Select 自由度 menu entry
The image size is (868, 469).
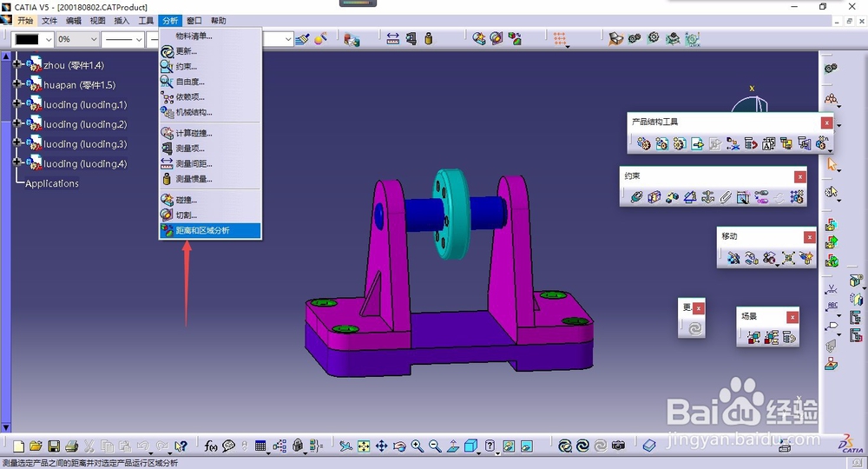[210, 82]
